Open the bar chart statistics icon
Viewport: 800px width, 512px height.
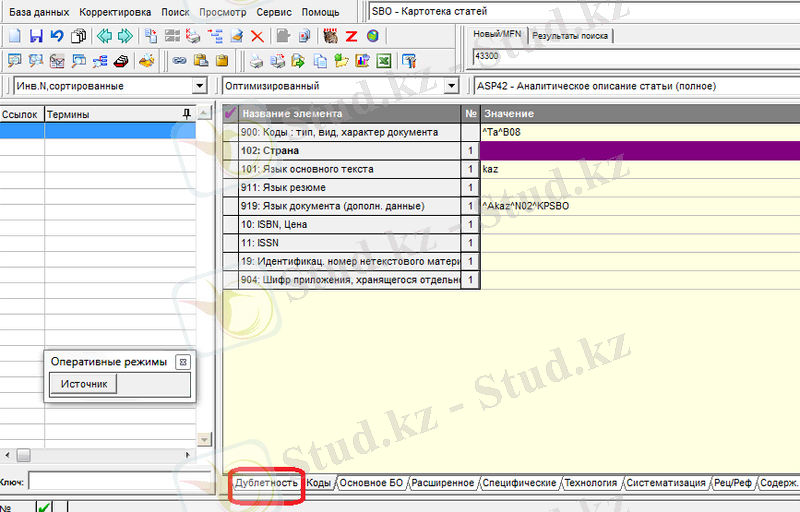(x=362, y=61)
